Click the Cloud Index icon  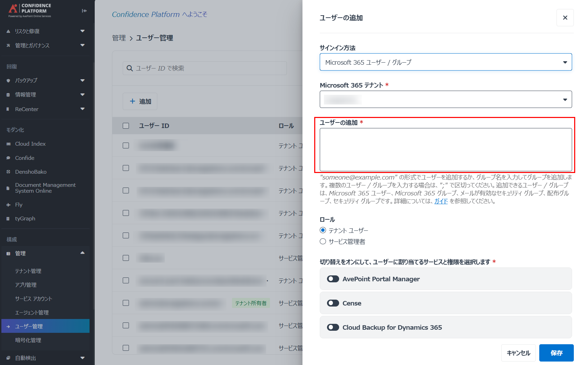click(x=8, y=144)
